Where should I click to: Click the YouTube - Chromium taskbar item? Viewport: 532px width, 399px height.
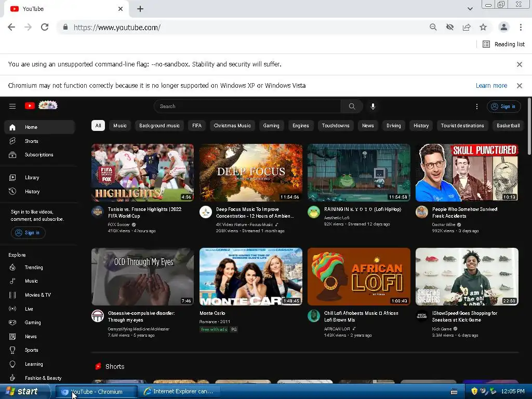point(96,392)
